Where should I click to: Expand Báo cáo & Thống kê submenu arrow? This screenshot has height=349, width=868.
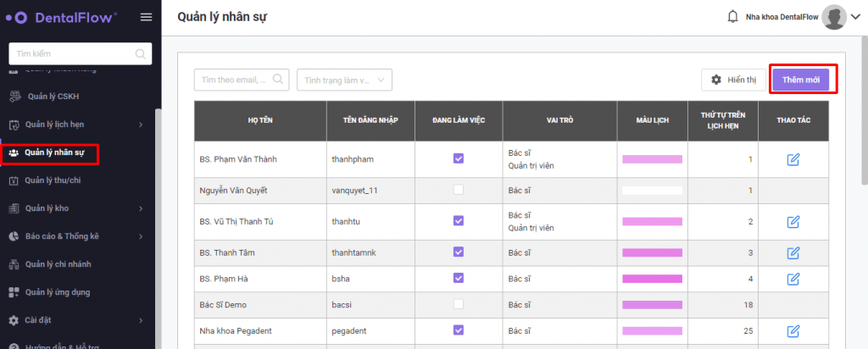141,236
